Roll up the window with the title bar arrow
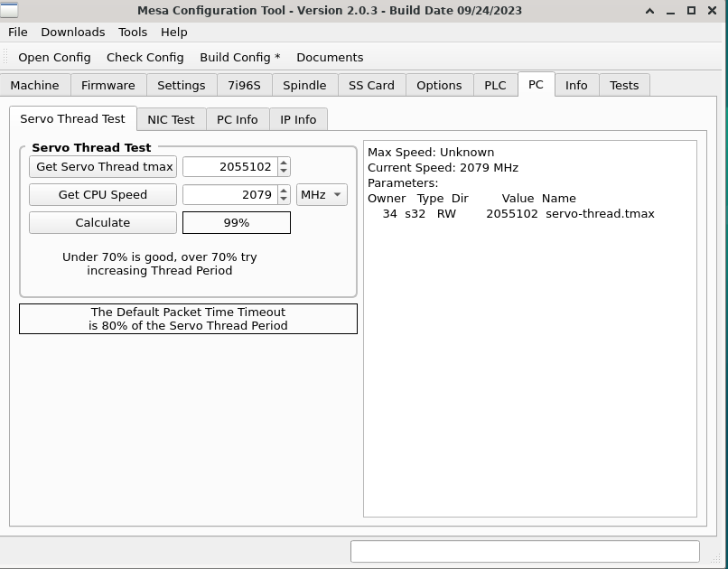Viewport: 728px width, 569px height. (x=650, y=11)
